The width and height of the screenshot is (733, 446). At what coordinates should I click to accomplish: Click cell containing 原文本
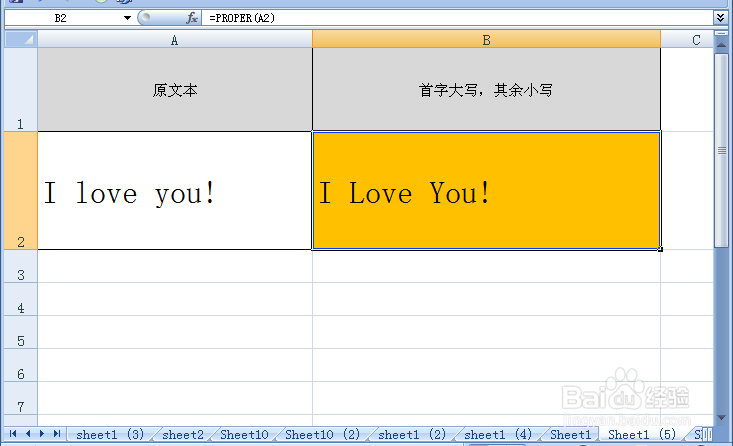coord(175,90)
